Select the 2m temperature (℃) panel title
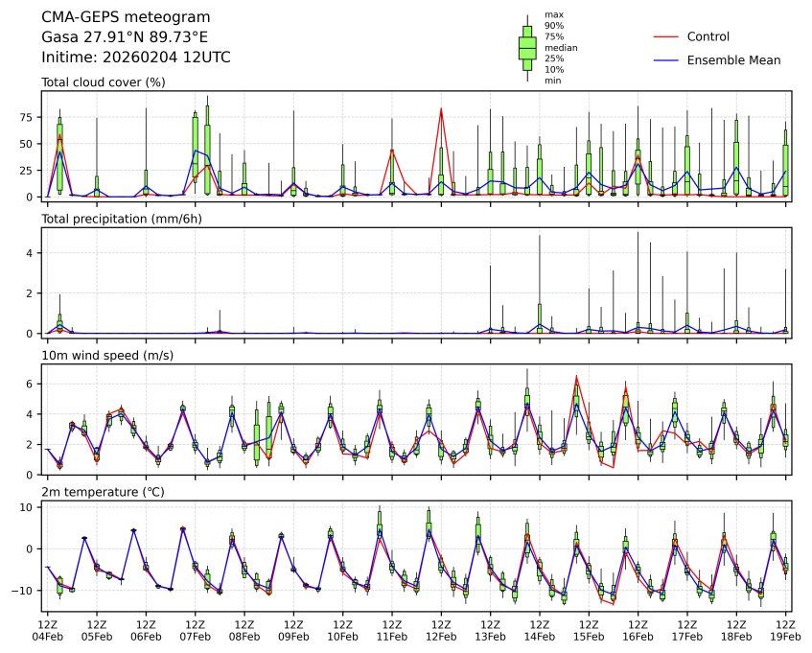 pyautogui.click(x=113, y=493)
